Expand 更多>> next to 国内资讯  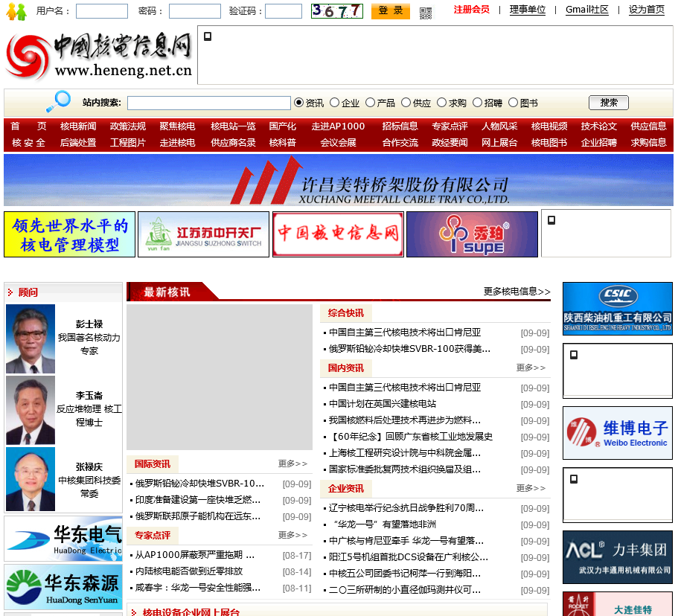531,368
